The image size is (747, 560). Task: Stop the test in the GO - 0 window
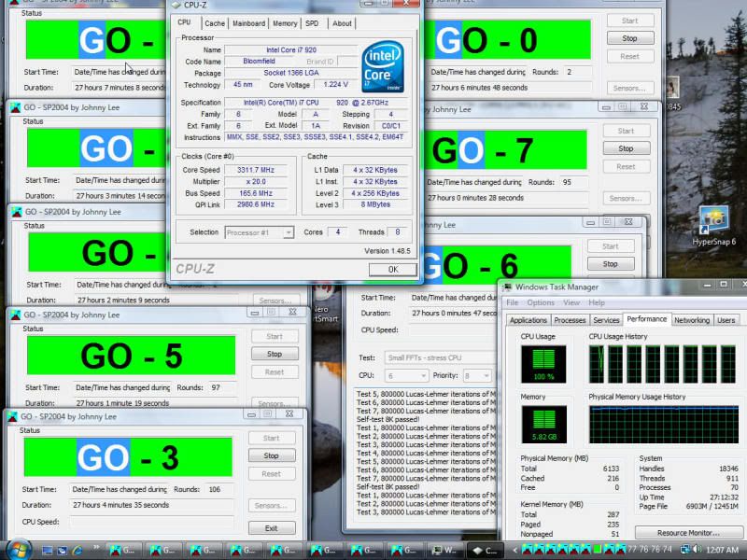pos(629,38)
